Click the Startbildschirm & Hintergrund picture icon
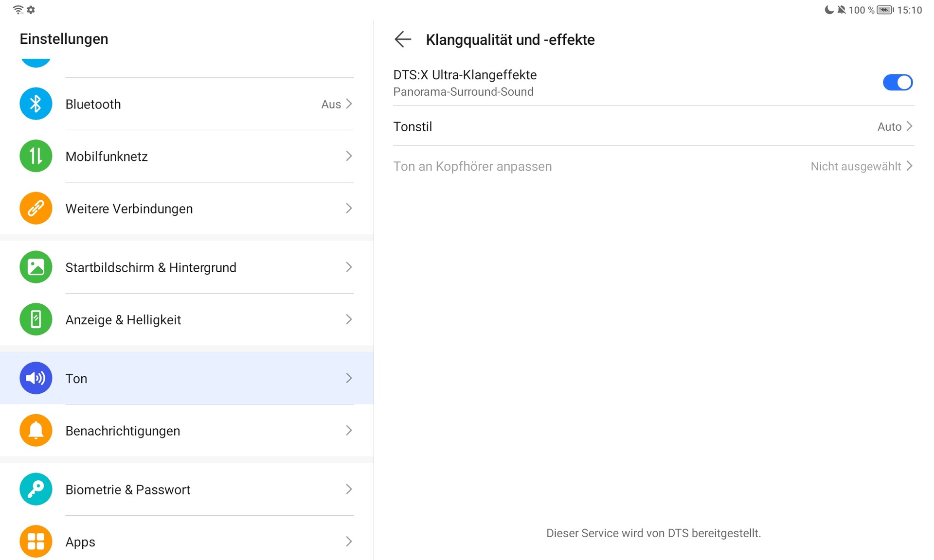 coord(36,267)
